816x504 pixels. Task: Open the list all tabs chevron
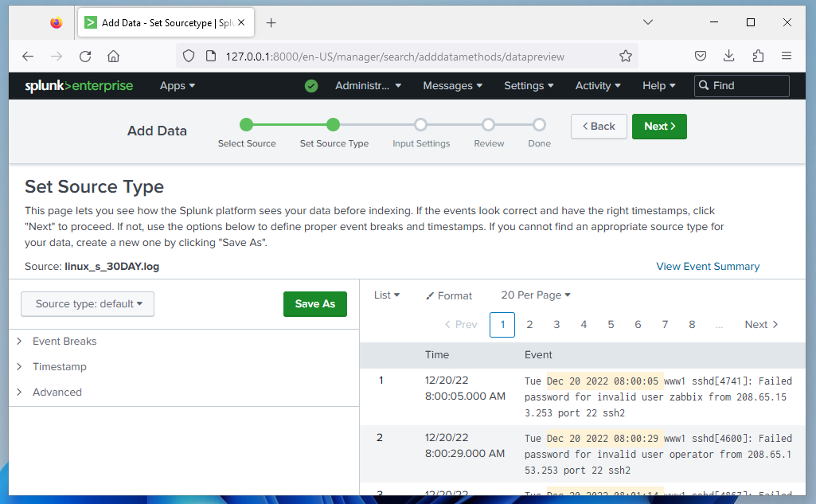(x=648, y=22)
